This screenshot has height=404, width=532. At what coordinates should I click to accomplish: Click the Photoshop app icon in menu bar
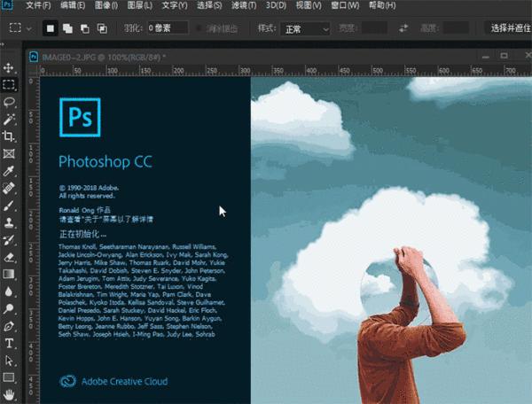(7, 5)
